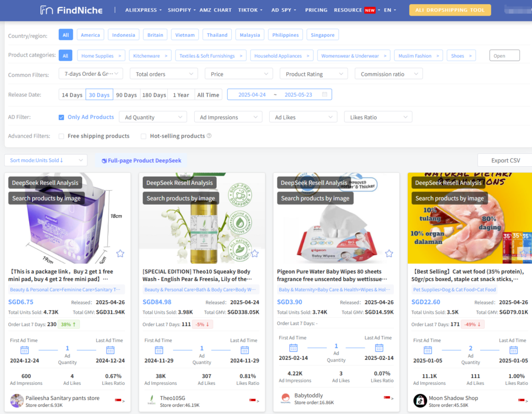Image resolution: width=532 pixels, height=414 pixels.
Task: Select All country/region filter
Action: point(66,35)
